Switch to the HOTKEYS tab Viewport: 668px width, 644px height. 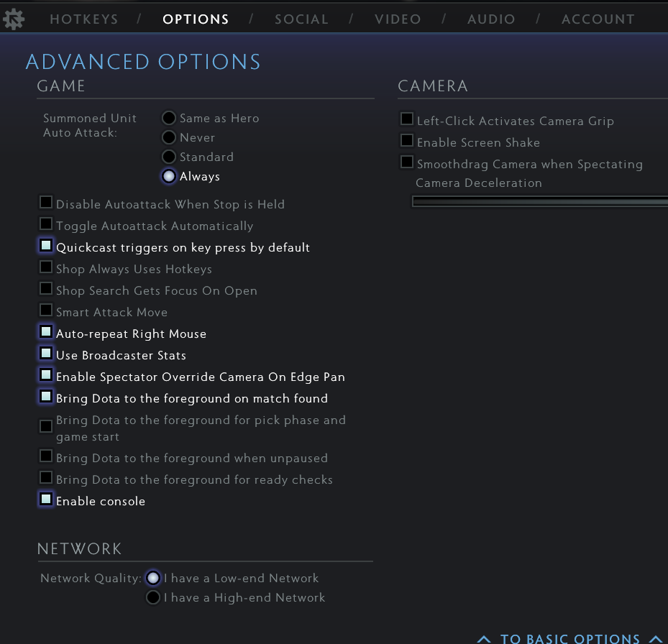click(83, 19)
